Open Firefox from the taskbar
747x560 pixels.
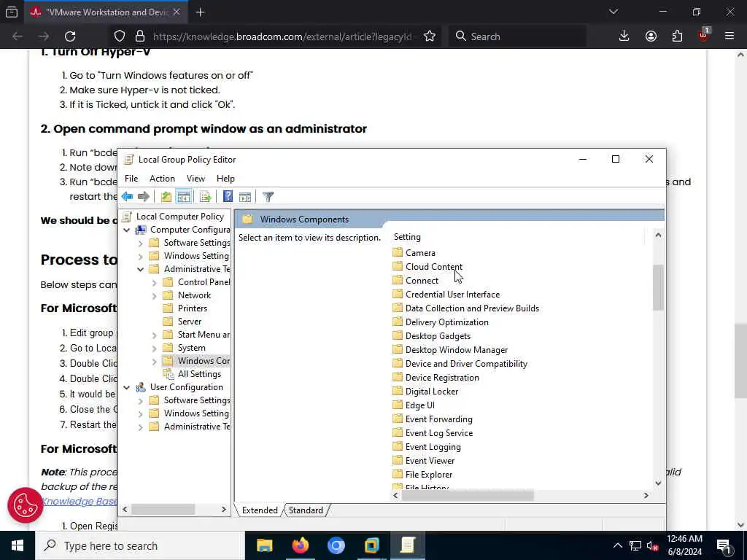pos(300,545)
